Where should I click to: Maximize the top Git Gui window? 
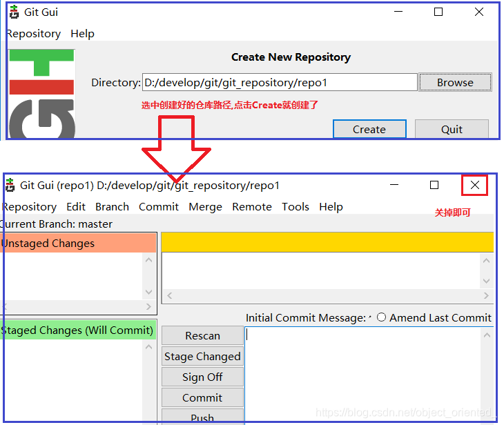pyautogui.click(x=438, y=12)
